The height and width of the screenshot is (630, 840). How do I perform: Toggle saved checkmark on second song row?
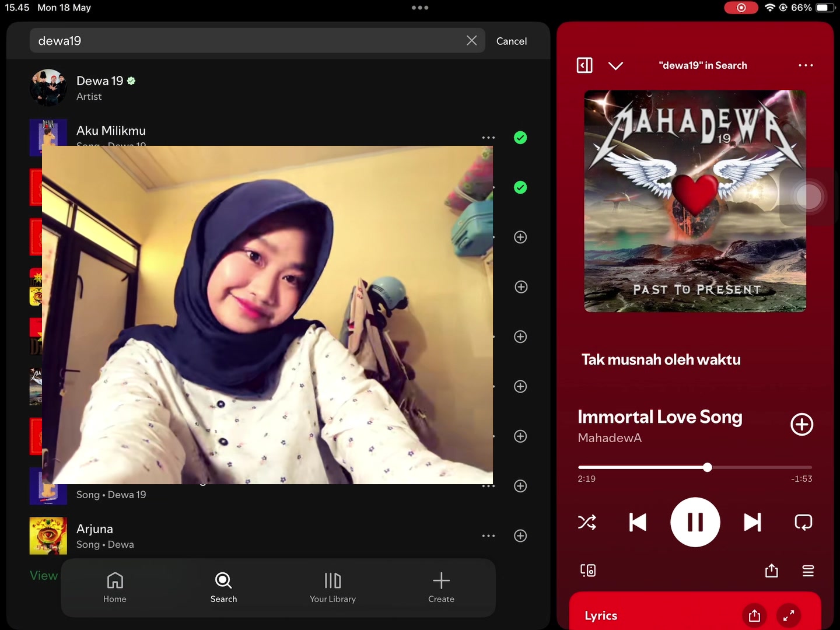[x=520, y=187]
